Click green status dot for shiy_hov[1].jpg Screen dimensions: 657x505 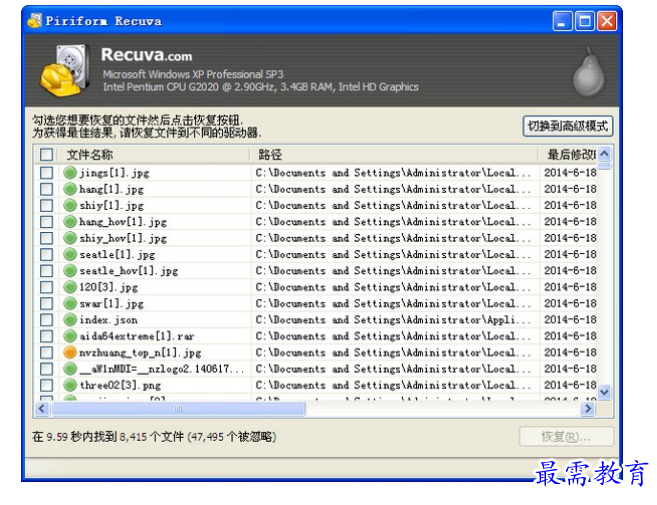[x=70, y=238]
